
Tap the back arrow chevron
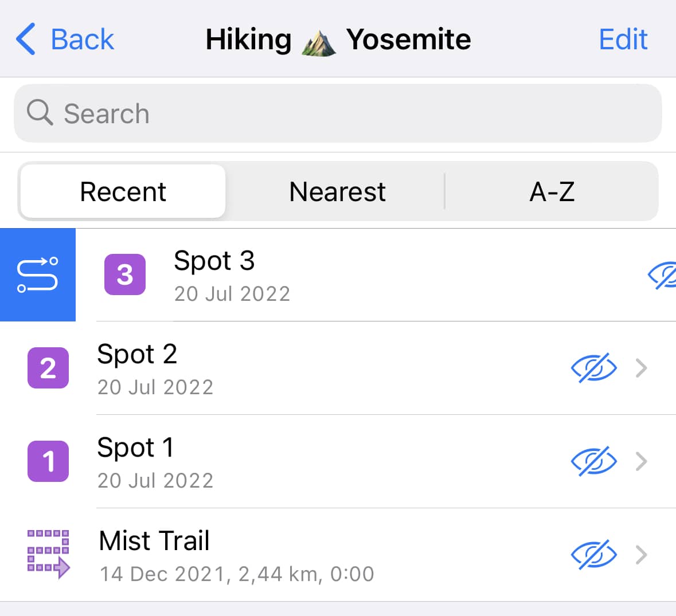point(26,40)
